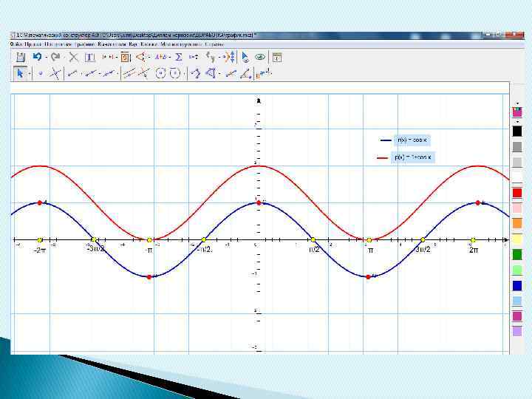Click the Delete X icon
Viewport: 532px width, 399px height.
pyautogui.click(x=73, y=57)
